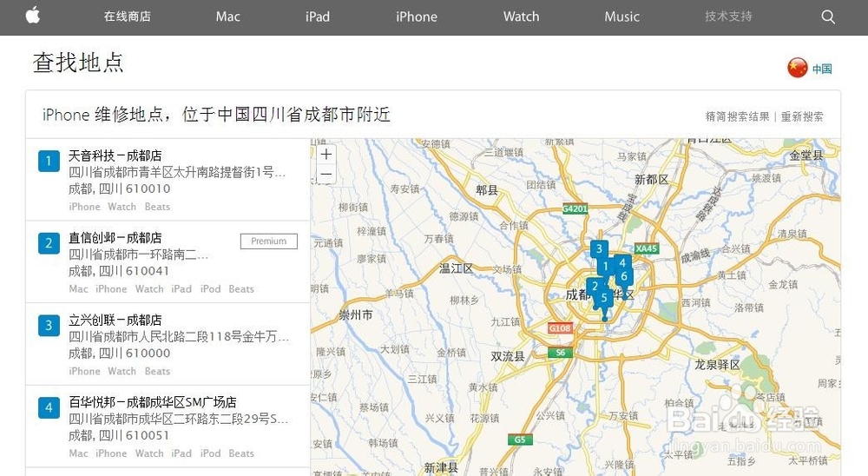Click the 龙泉驿区 label on the map
868x476 pixels.
(x=718, y=365)
